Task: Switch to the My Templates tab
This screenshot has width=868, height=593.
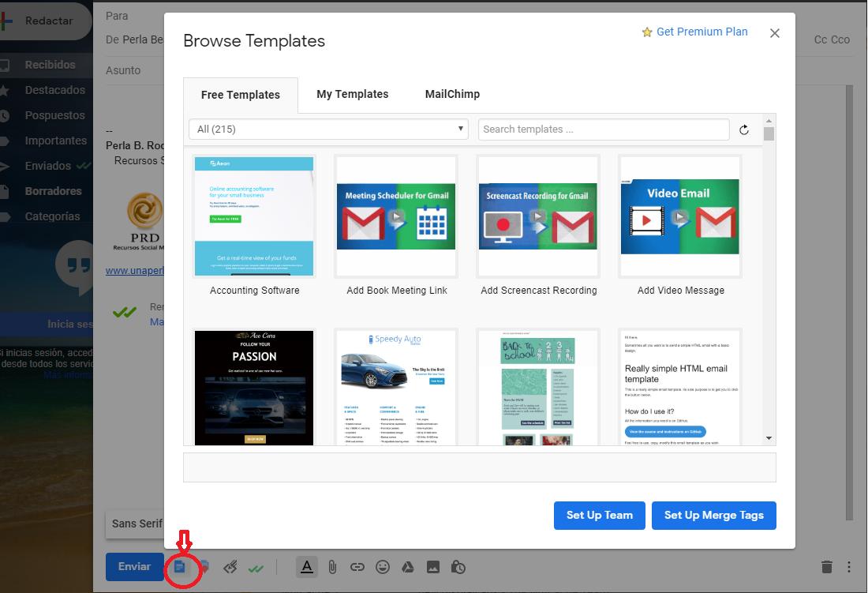Action: 352,94
